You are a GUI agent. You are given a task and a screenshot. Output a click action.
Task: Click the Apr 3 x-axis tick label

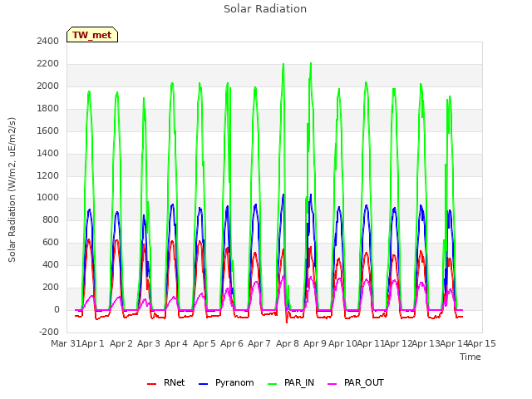[x=149, y=343]
